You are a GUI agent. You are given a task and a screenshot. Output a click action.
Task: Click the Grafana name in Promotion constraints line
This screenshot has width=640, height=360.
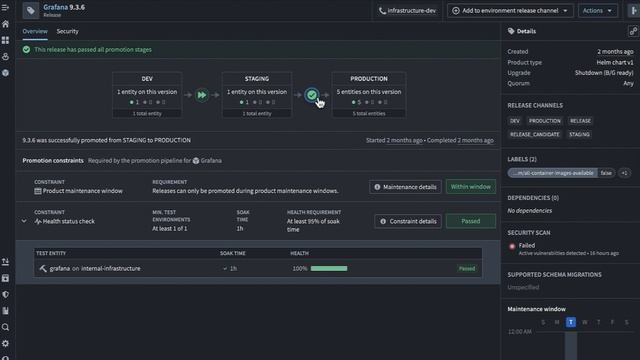pyautogui.click(x=211, y=161)
